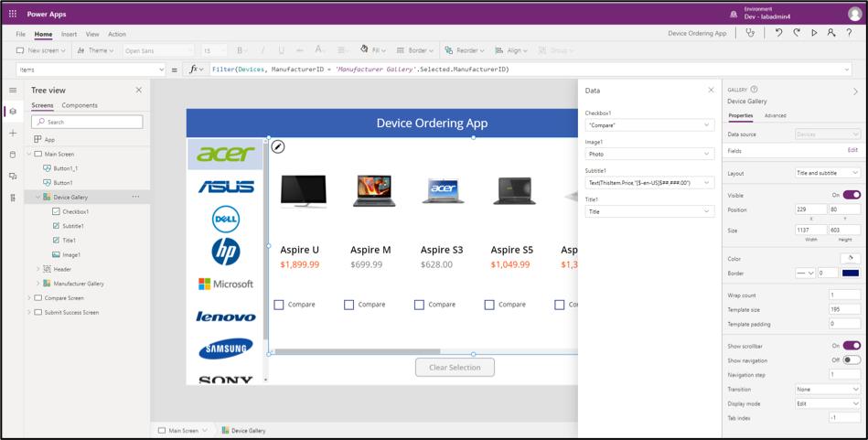
Task: Open the Advanced tools icon in left rail
Action: click(x=13, y=198)
